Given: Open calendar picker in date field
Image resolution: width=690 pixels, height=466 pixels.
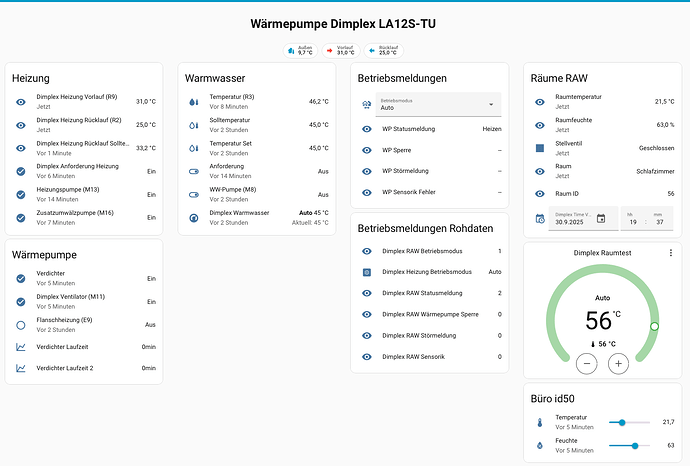Looking at the screenshot, I should tap(601, 219).
